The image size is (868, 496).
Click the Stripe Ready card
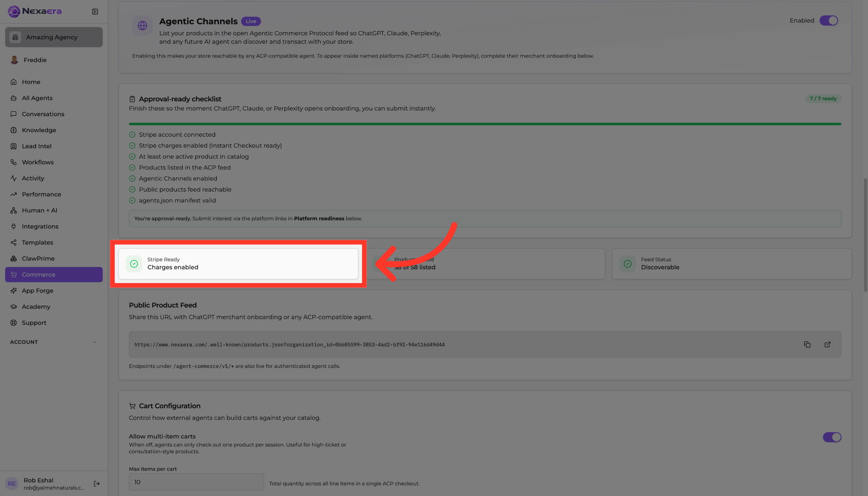pos(238,264)
